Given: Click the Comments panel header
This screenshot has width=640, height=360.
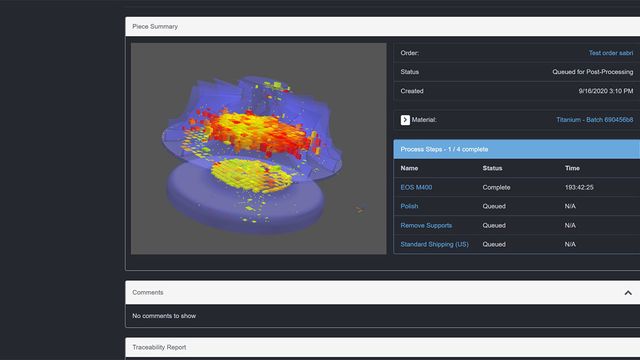Looking at the screenshot, I should [x=382, y=293].
